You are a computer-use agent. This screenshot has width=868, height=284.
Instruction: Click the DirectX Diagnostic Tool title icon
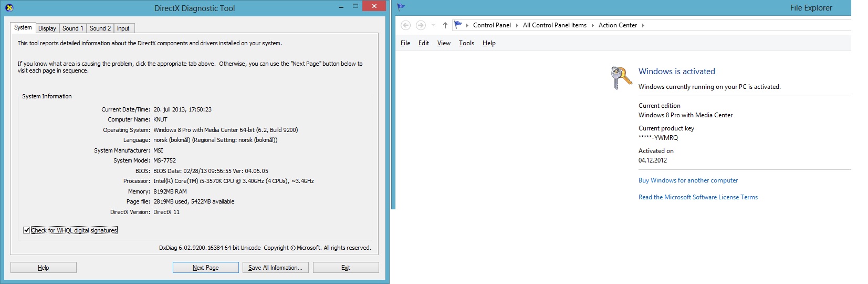click(9, 8)
